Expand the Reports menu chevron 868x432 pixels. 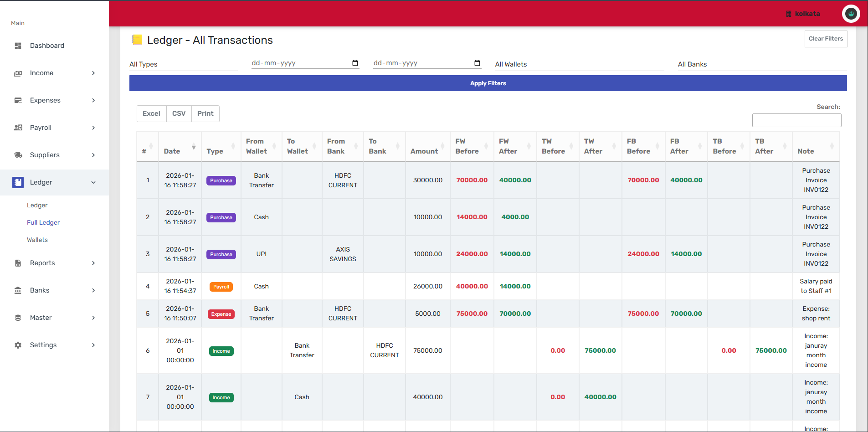click(x=93, y=263)
